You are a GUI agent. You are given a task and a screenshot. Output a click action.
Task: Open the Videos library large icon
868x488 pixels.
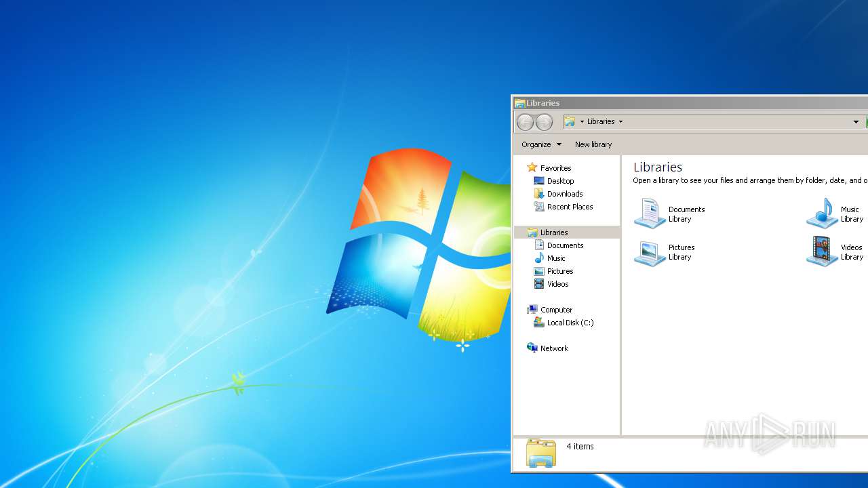coord(822,251)
